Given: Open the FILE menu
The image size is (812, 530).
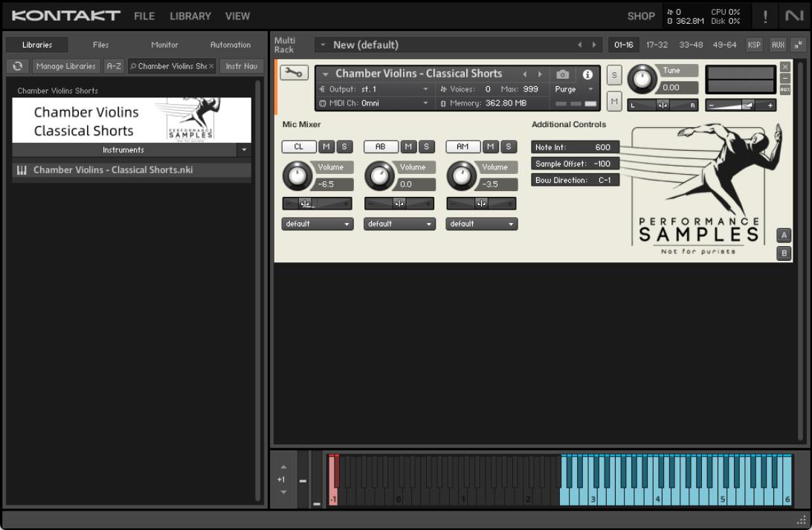Looking at the screenshot, I should coord(144,16).
